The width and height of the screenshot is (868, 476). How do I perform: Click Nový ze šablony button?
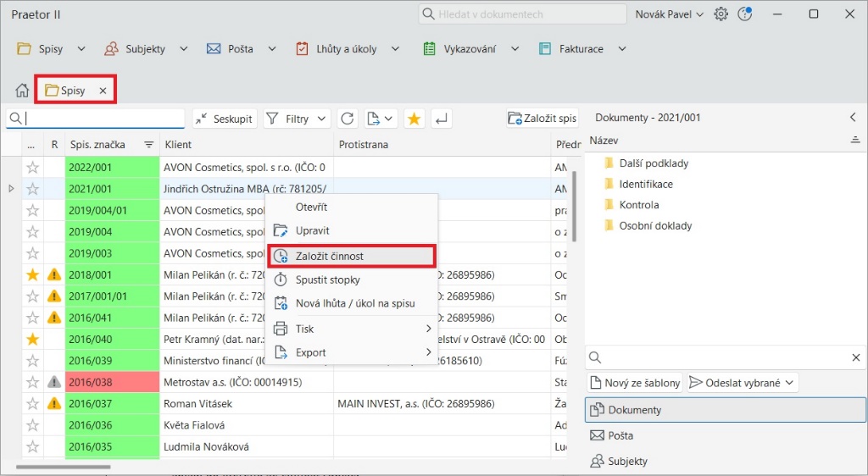click(x=635, y=383)
